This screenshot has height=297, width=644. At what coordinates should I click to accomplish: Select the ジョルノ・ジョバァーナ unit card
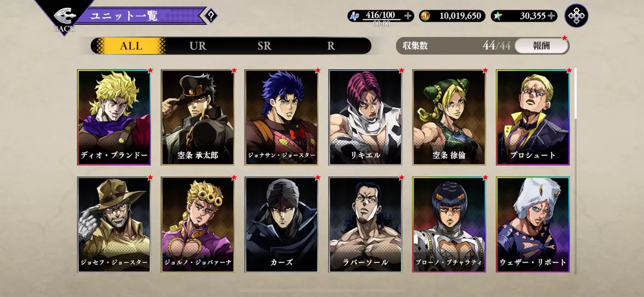[x=198, y=224]
